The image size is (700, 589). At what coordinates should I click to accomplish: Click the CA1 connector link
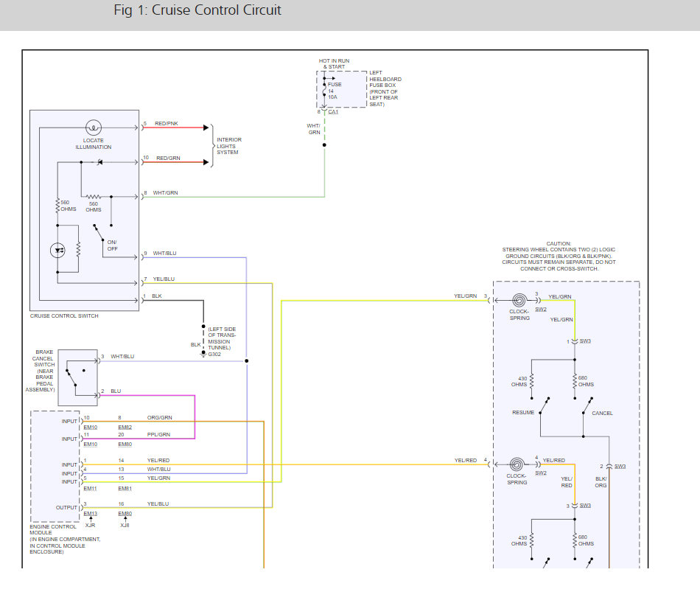point(333,111)
